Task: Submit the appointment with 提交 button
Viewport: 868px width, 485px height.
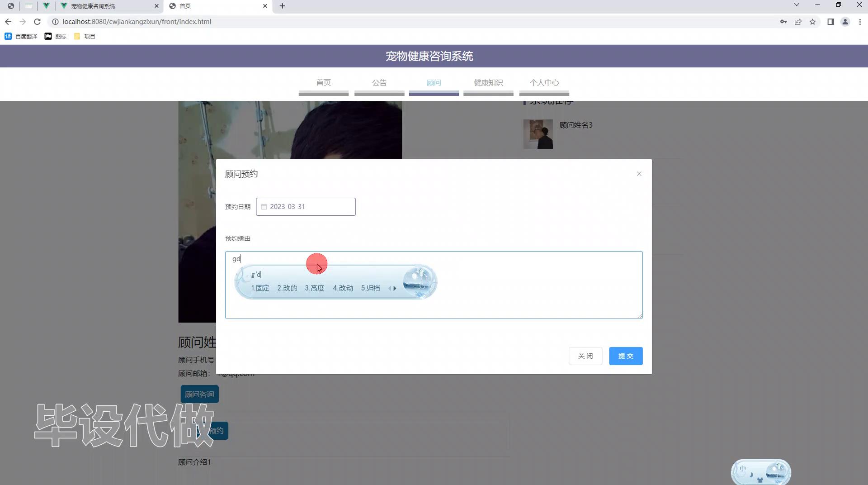Action: click(626, 356)
